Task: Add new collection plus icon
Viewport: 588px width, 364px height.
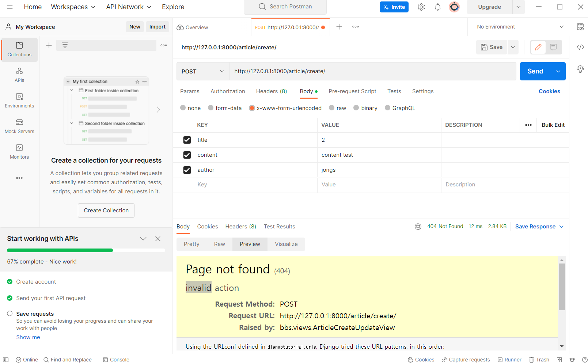Action: pyautogui.click(x=49, y=45)
